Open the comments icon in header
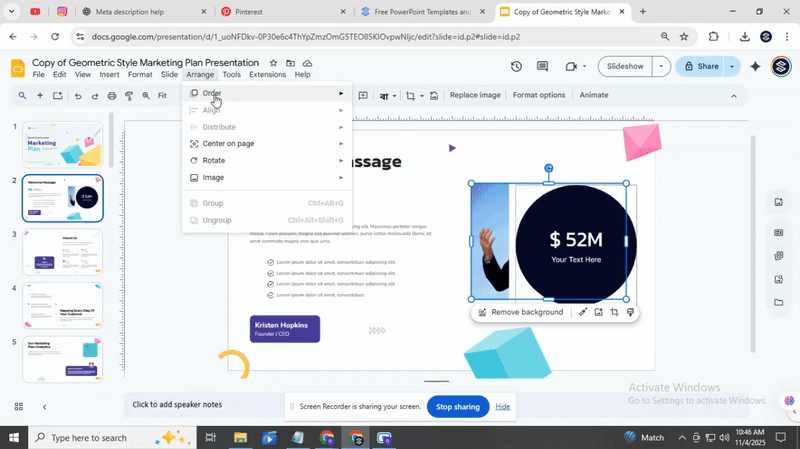 543,67
